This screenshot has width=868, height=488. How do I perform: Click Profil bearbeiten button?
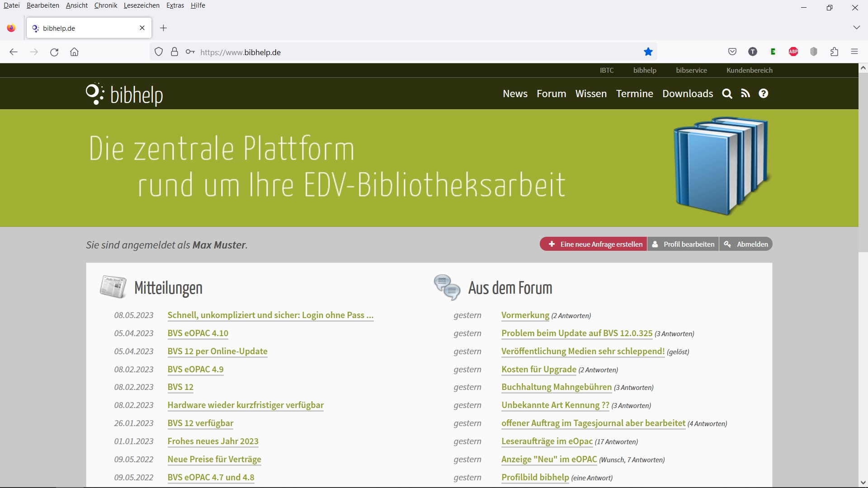tap(683, 244)
